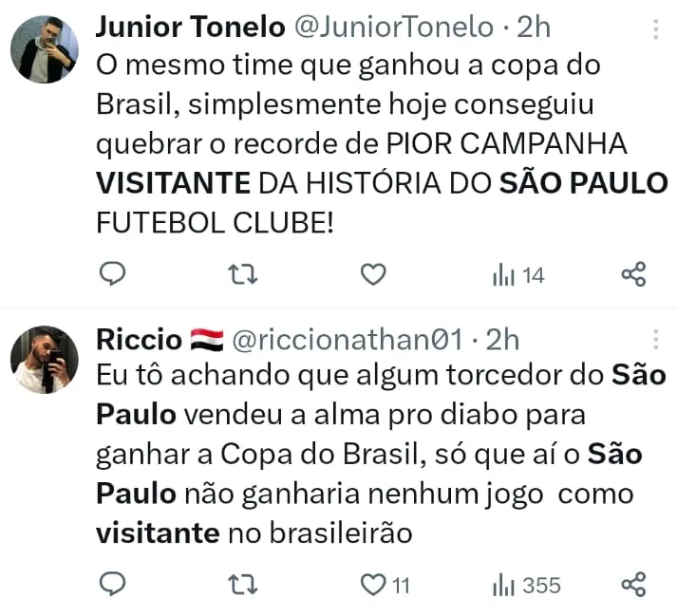Screen dimensions: 677x616
Task: Open Junior Tonelo's profile picture
Action: pos(44,49)
